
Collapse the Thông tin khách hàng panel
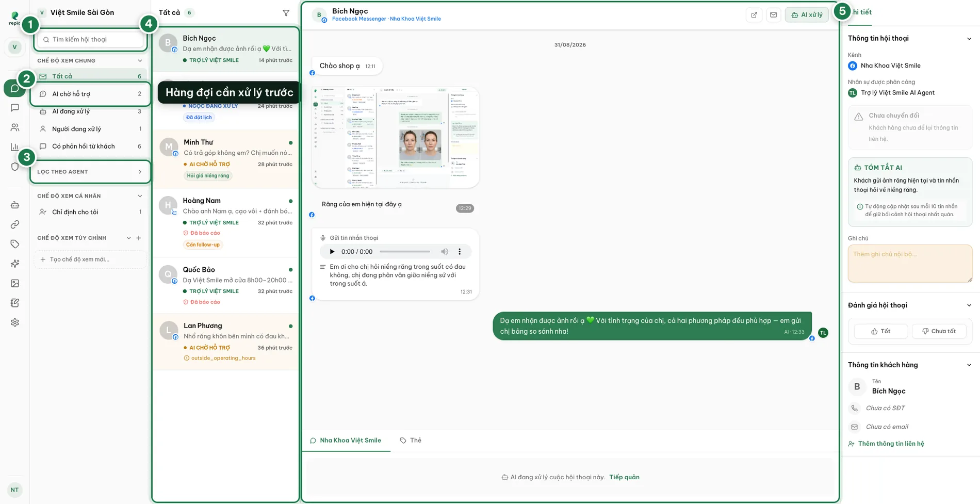click(969, 365)
